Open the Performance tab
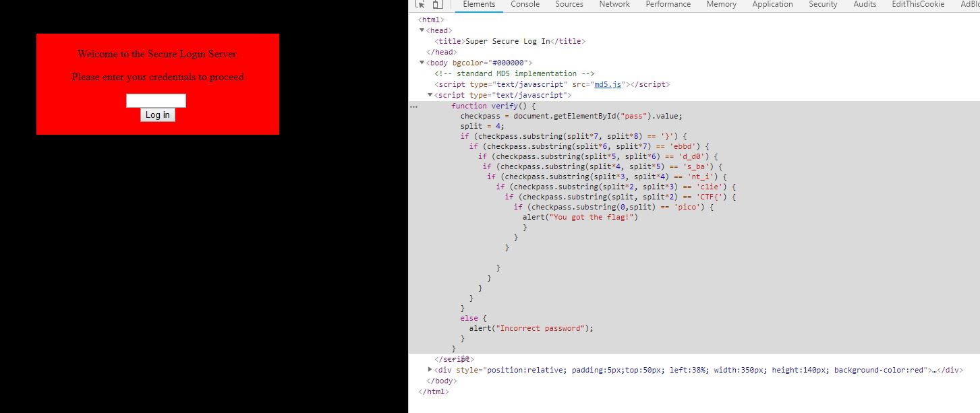This screenshot has height=413, width=980. click(668, 5)
